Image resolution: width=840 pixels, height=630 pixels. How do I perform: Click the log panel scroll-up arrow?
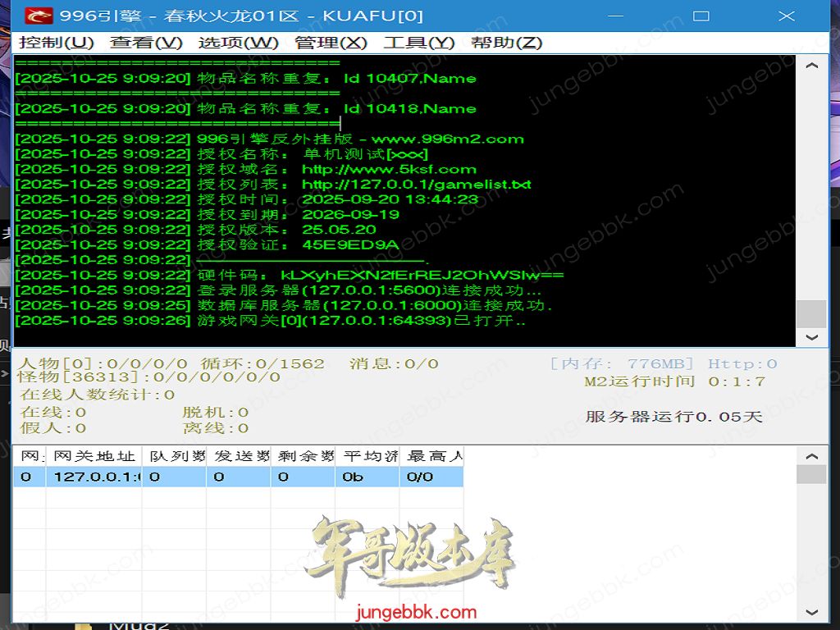point(811,66)
